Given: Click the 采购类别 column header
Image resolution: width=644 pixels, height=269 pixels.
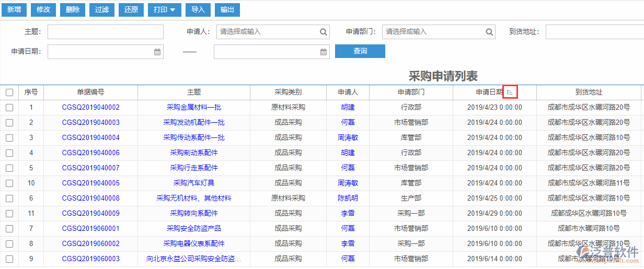Looking at the screenshot, I should pos(288,92).
